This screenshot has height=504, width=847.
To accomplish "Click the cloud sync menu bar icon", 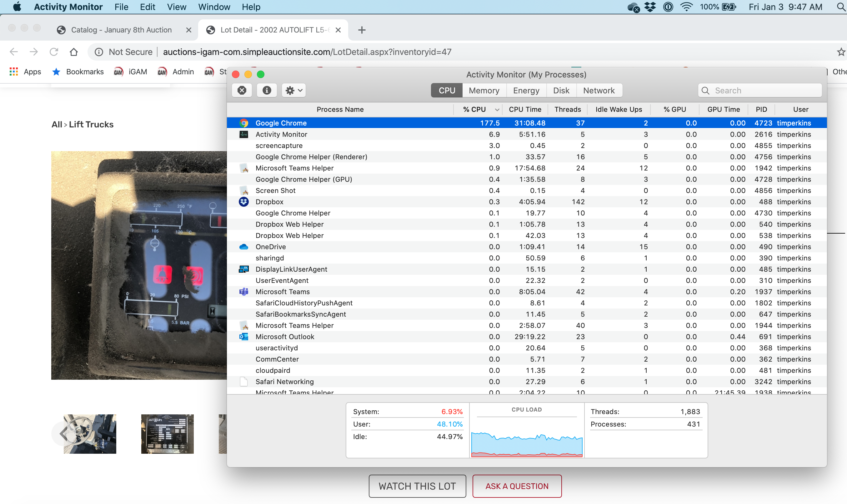I will tap(634, 7).
